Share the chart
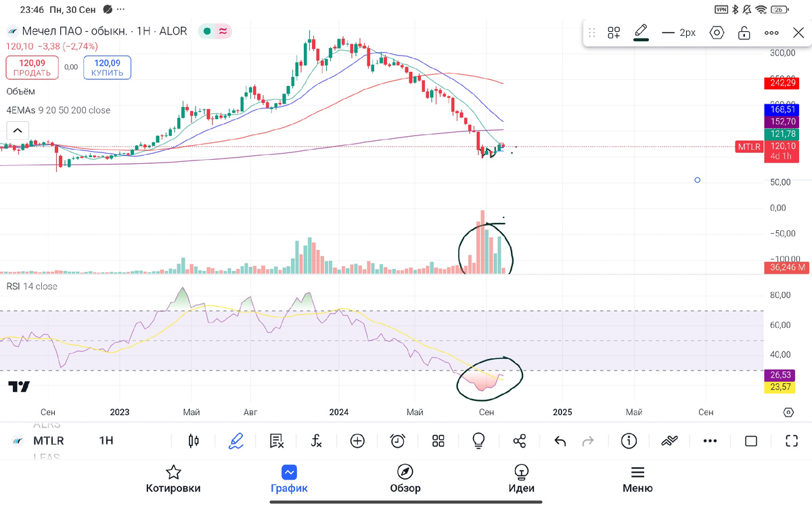The image size is (812, 508). click(x=520, y=442)
